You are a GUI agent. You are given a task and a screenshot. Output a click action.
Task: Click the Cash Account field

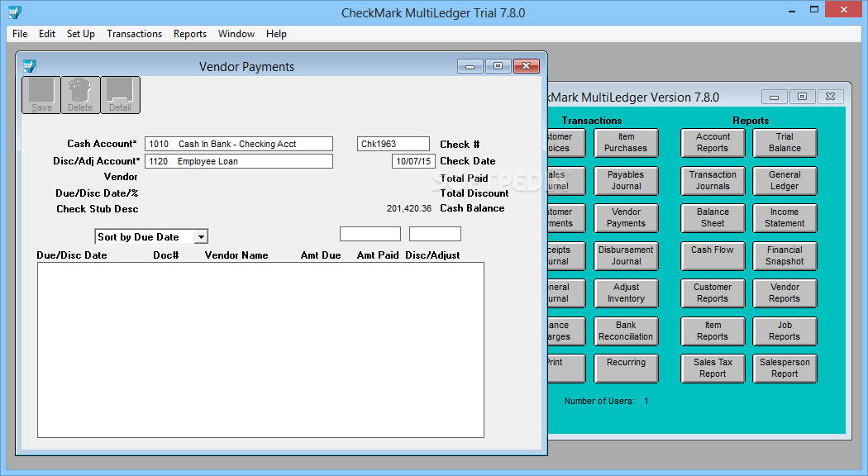(x=239, y=144)
